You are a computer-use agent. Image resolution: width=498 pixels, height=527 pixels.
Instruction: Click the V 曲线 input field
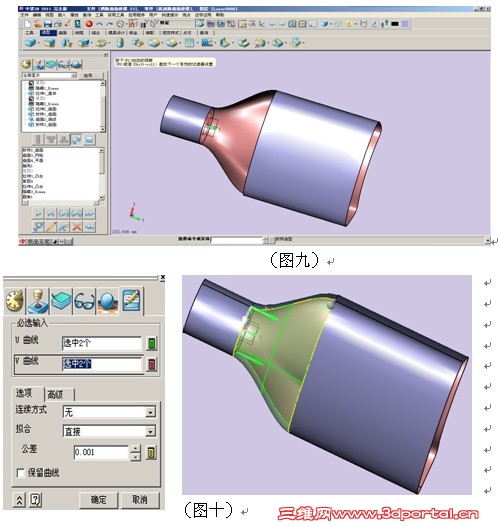pos(102,364)
